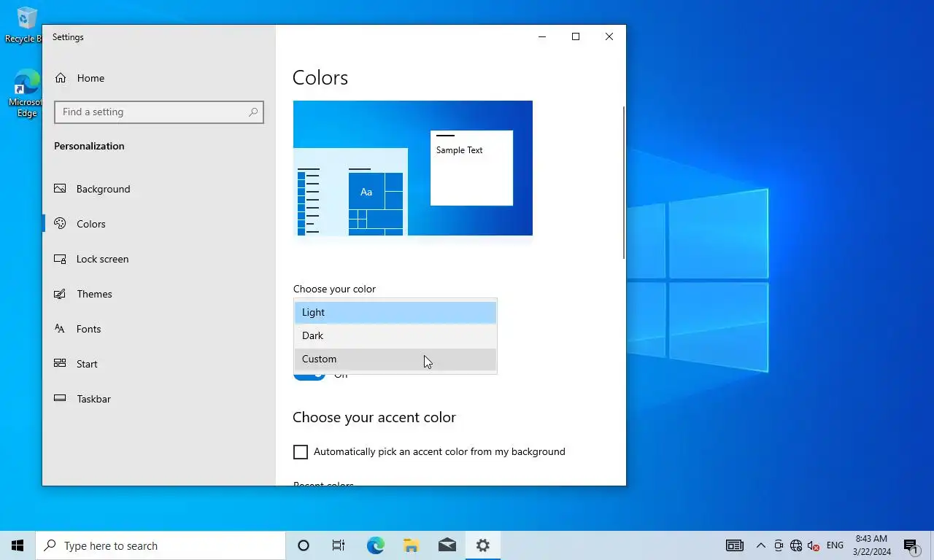The width and height of the screenshot is (934, 560).
Task: Open the Windows Start menu button
Action: 18,545
